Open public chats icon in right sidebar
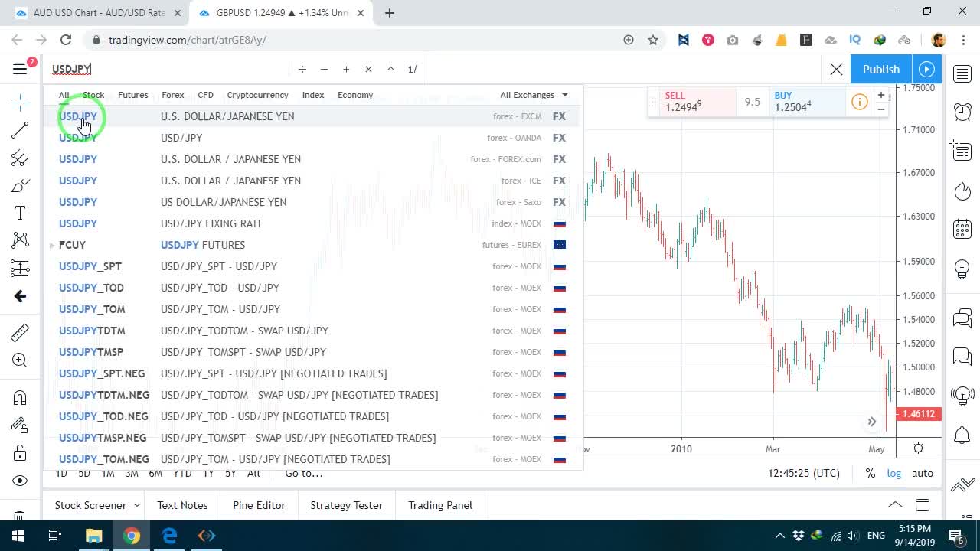980x551 pixels. click(962, 318)
